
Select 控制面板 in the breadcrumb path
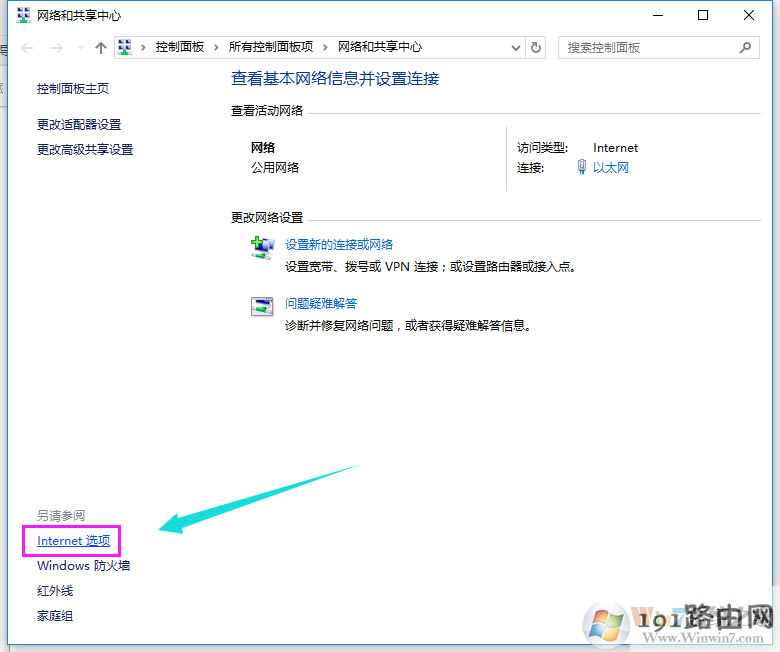coord(181,48)
